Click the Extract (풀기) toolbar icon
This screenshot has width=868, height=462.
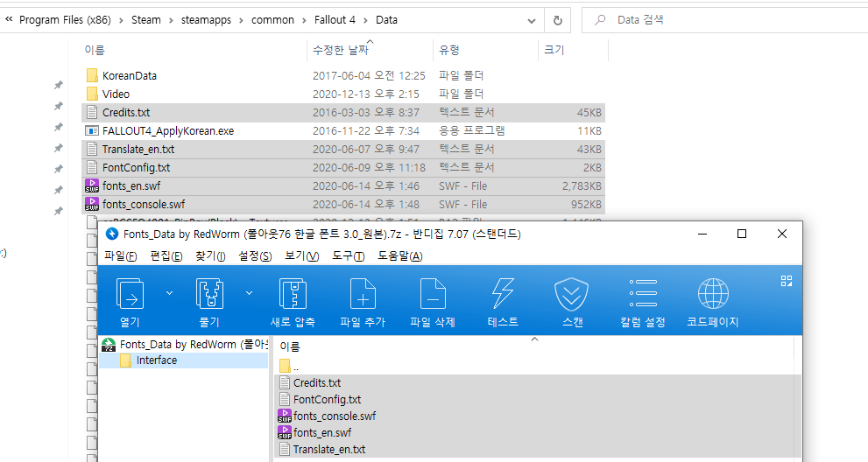coord(210,293)
